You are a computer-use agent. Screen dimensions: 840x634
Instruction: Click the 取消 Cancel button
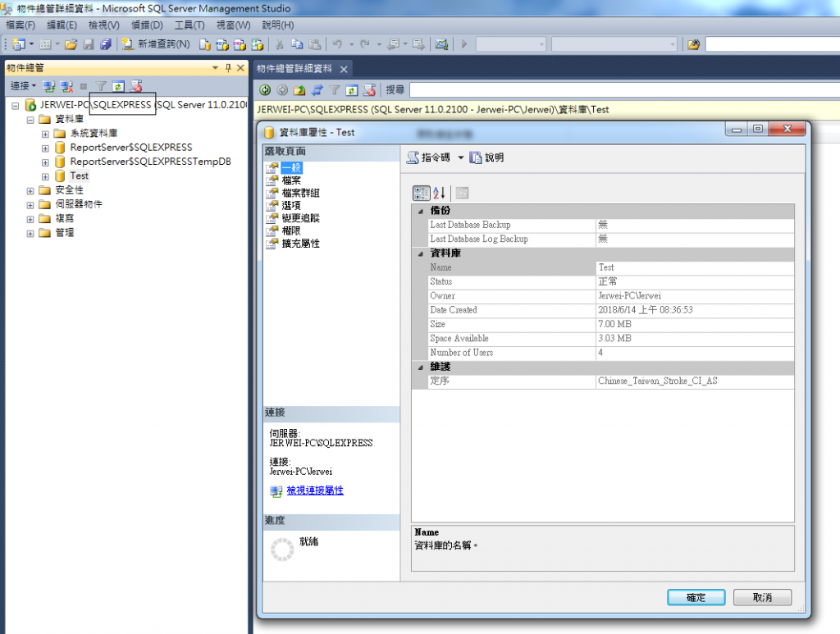(x=762, y=597)
